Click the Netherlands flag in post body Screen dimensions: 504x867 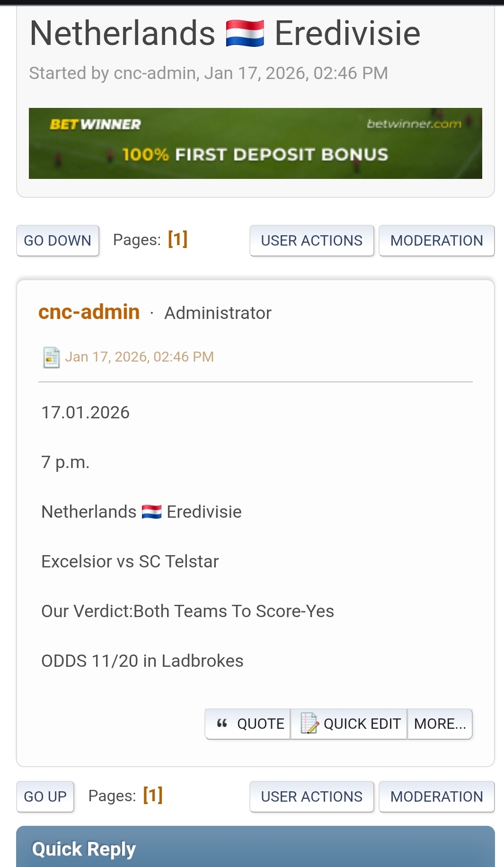point(151,512)
